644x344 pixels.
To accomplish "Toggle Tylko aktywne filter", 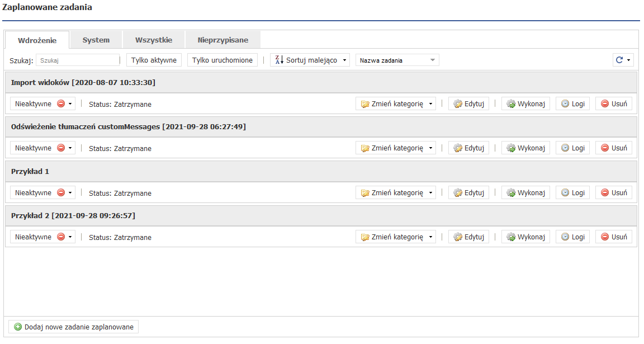I will (154, 60).
